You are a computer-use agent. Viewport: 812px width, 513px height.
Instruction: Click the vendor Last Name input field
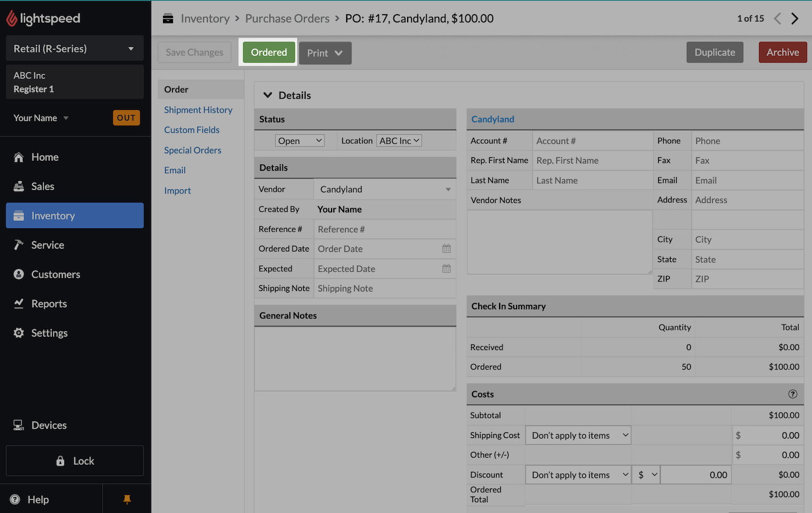tap(592, 180)
